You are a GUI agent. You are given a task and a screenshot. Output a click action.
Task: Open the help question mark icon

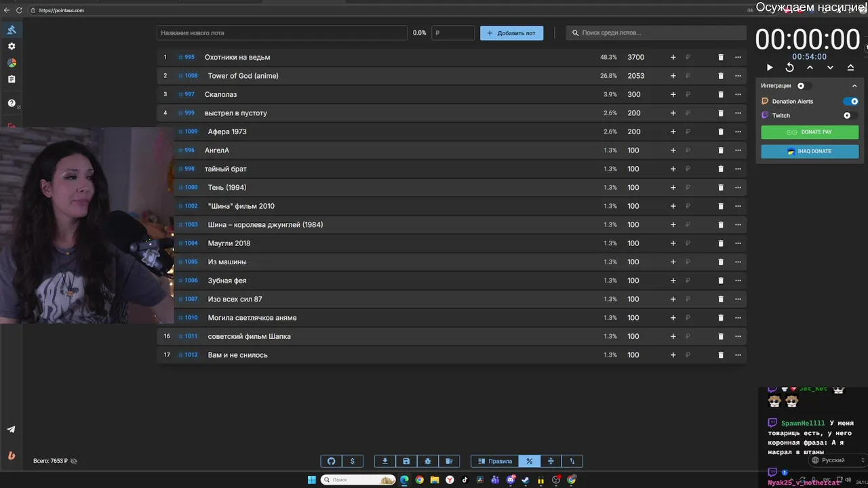click(12, 103)
